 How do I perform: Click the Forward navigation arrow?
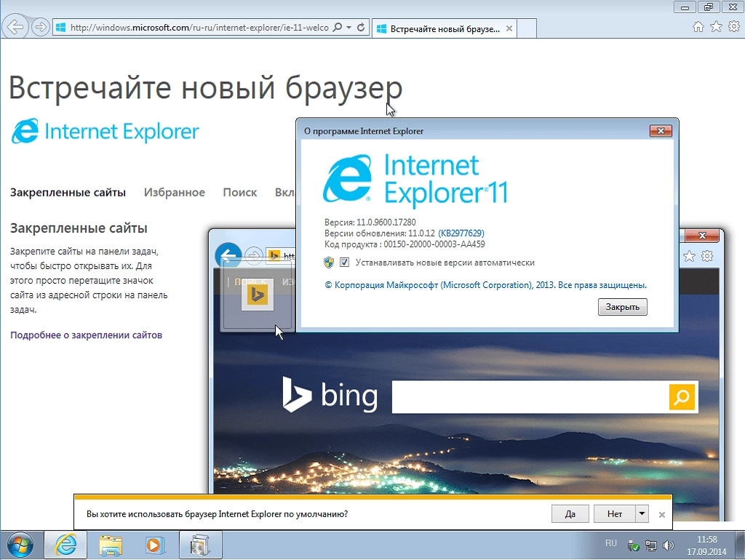click(41, 27)
